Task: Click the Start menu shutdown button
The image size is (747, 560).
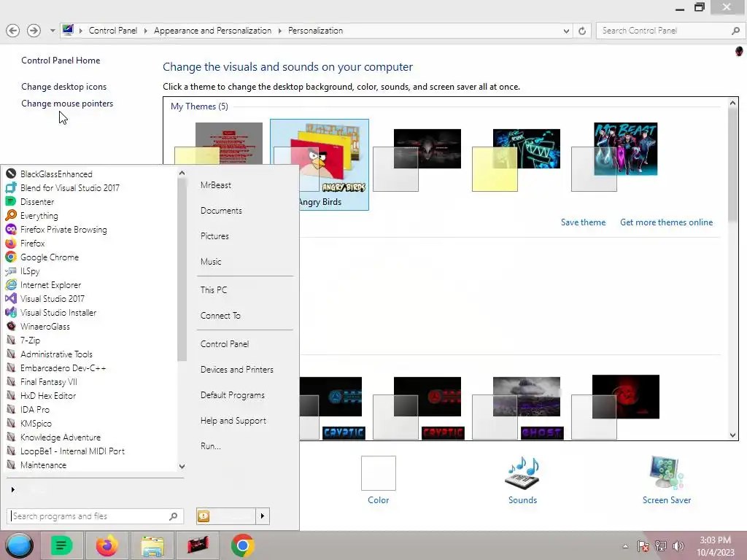Action: point(226,516)
